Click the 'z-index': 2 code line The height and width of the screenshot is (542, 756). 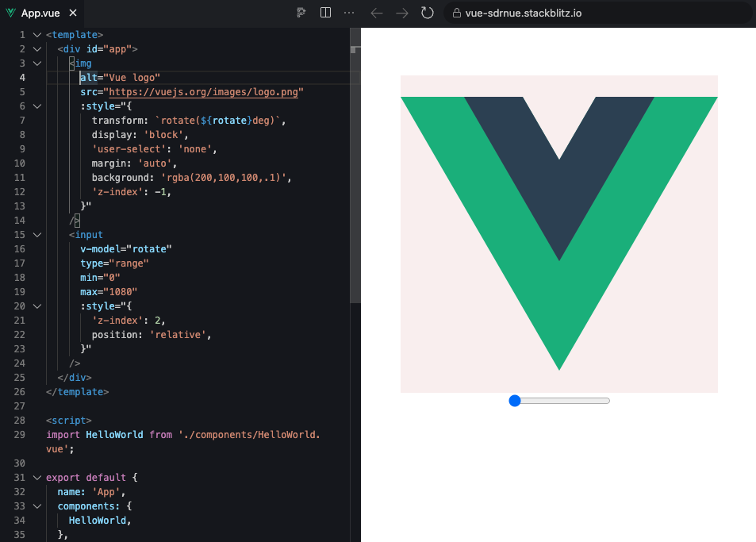coord(129,321)
